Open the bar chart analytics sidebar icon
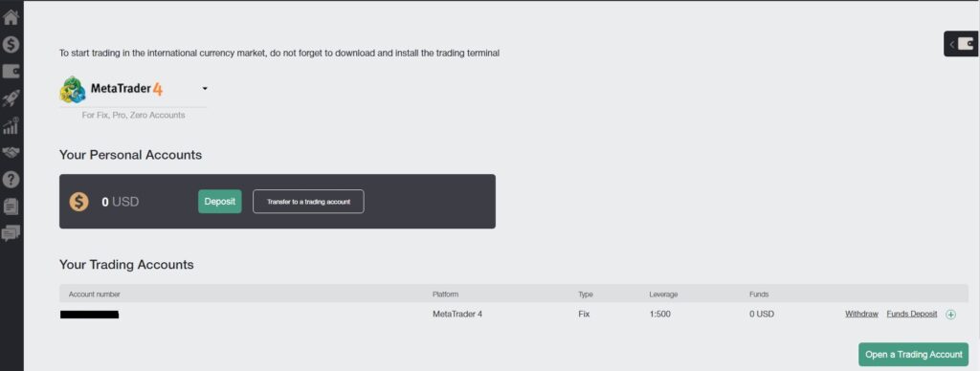980x371 pixels. (x=11, y=125)
